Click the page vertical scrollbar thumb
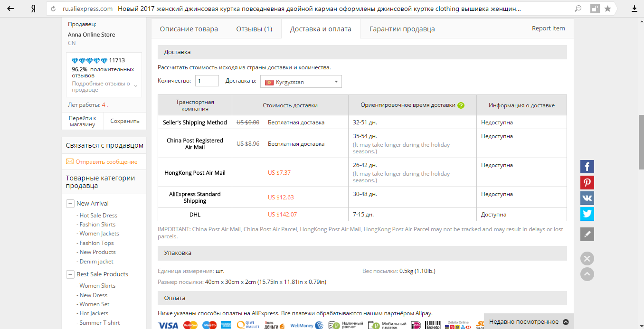Image resolution: width=644 pixels, height=329 pixels. 641,142
